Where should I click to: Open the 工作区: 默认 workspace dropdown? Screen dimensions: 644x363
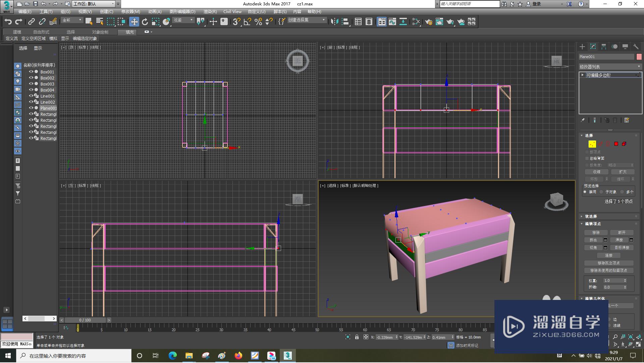(94, 4)
